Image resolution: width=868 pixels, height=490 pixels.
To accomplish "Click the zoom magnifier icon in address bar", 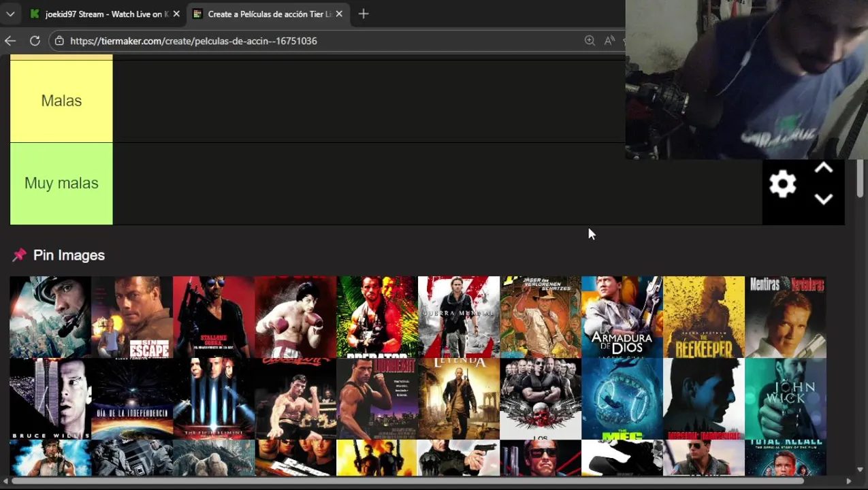I will (590, 41).
